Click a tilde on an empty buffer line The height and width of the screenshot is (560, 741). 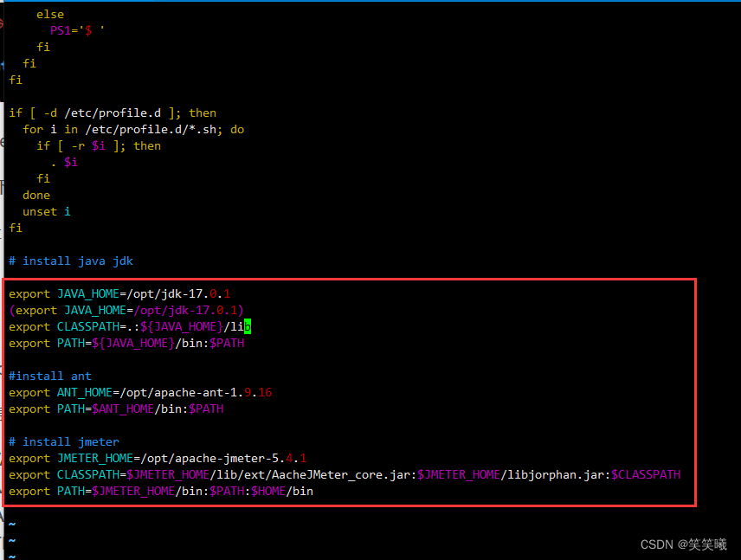coord(11,523)
